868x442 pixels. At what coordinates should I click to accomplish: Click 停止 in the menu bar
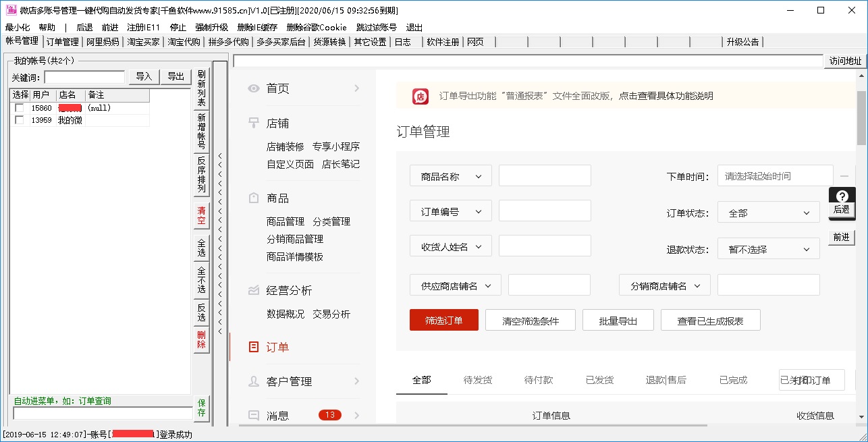pyautogui.click(x=178, y=28)
